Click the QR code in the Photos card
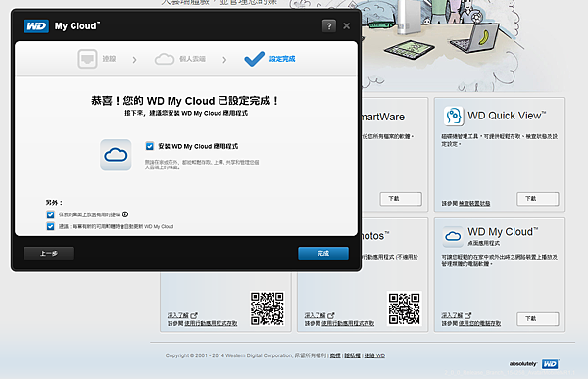Image resolution: width=588 pixels, height=379 pixels. 404,308
